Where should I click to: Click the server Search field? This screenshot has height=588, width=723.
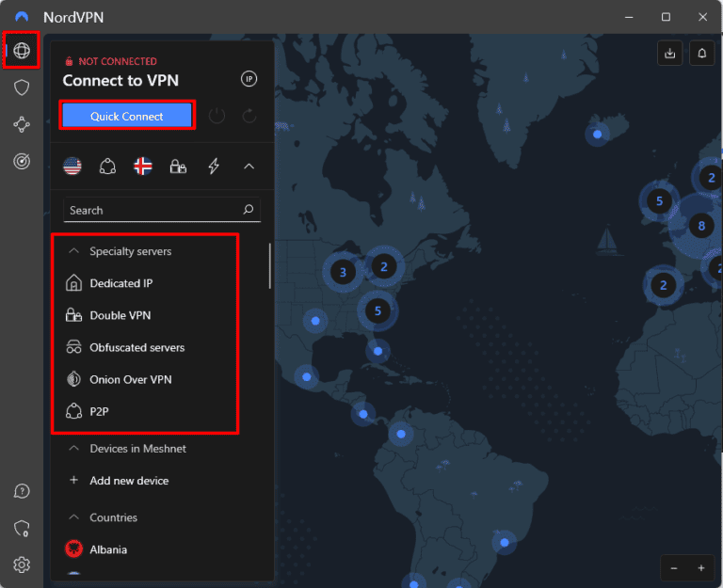pyautogui.click(x=151, y=210)
